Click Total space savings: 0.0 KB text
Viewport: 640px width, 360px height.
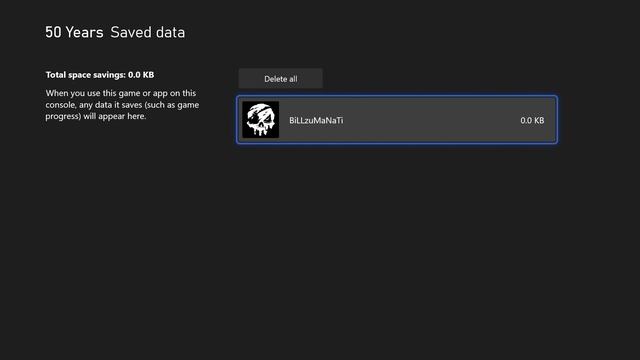[100, 75]
